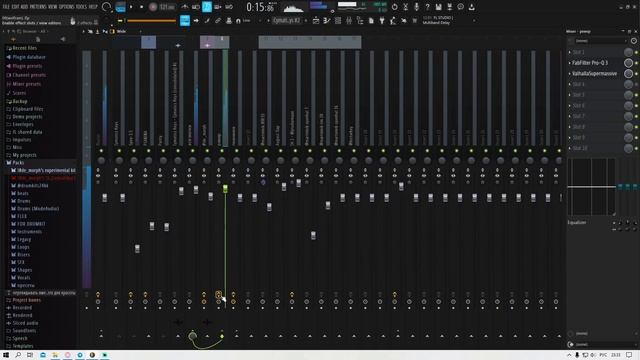Select the highlighted draw mode tool
This screenshot has height=360, width=640.
185,20
